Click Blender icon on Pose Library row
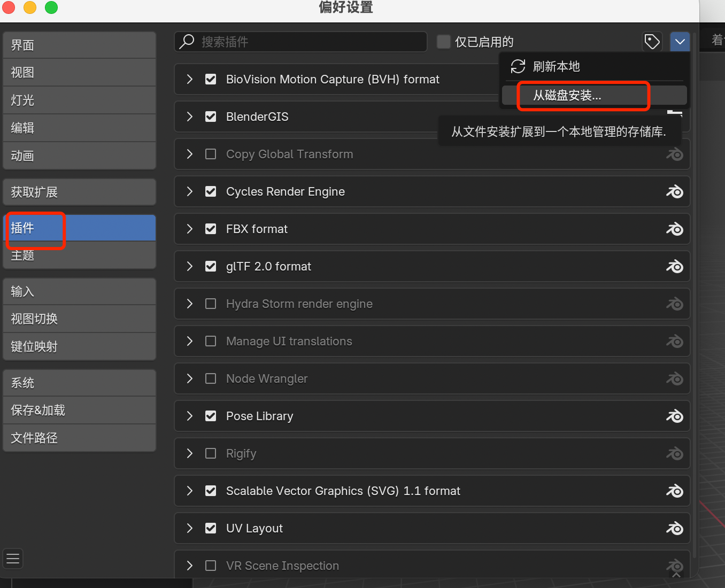This screenshot has width=725, height=588. click(675, 416)
